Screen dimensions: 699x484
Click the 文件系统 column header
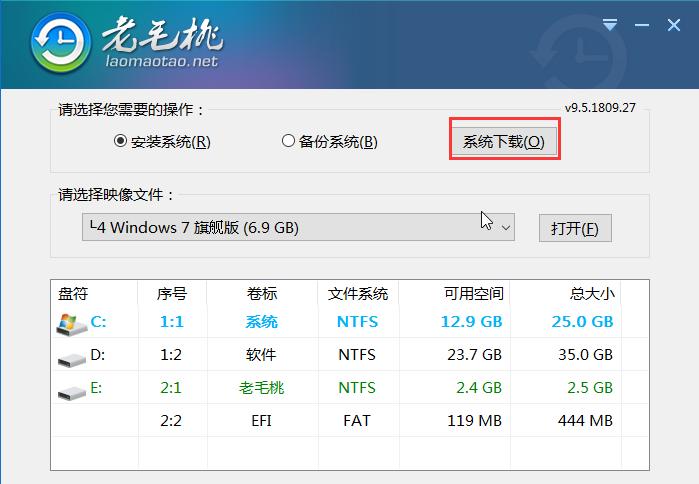358,294
